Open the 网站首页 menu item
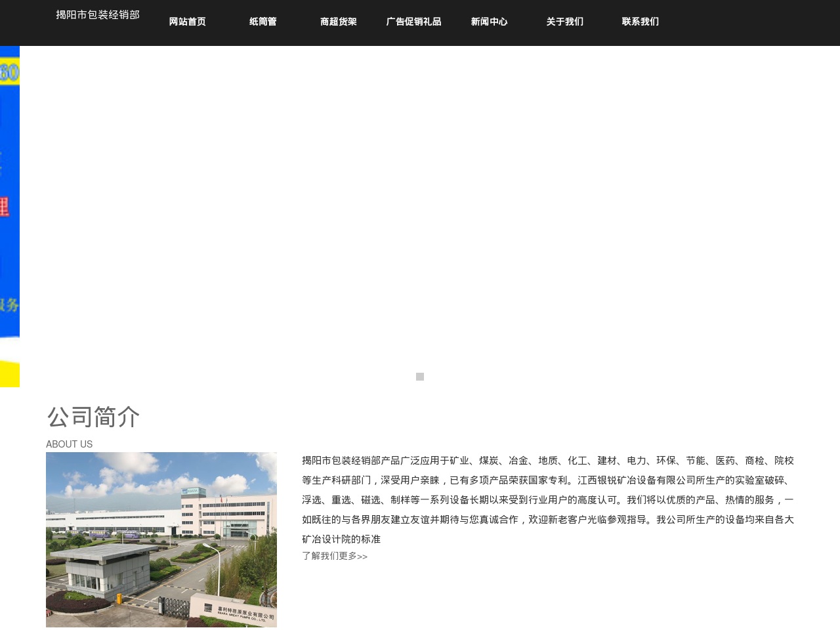The height and width of the screenshot is (630, 840). pyautogui.click(x=187, y=22)
